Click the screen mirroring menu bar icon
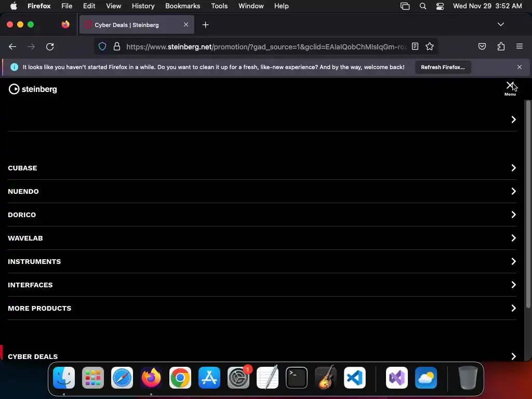Image resolution: width=532 pixels, height=399 pixels. (x=405, y=6)
